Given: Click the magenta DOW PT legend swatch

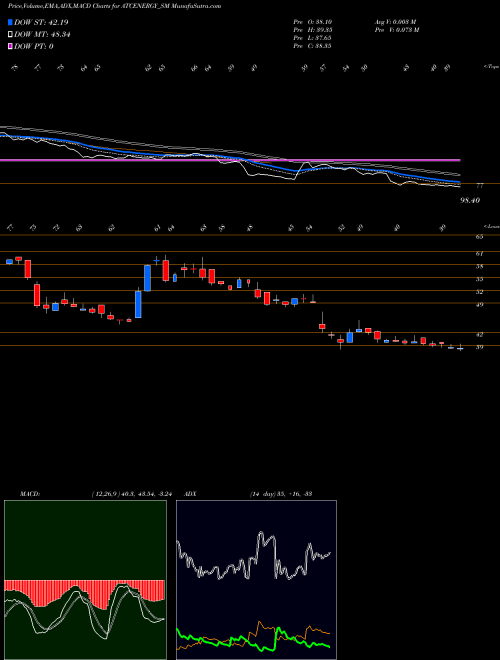Looking at the screenshot, I should [10, 47].
